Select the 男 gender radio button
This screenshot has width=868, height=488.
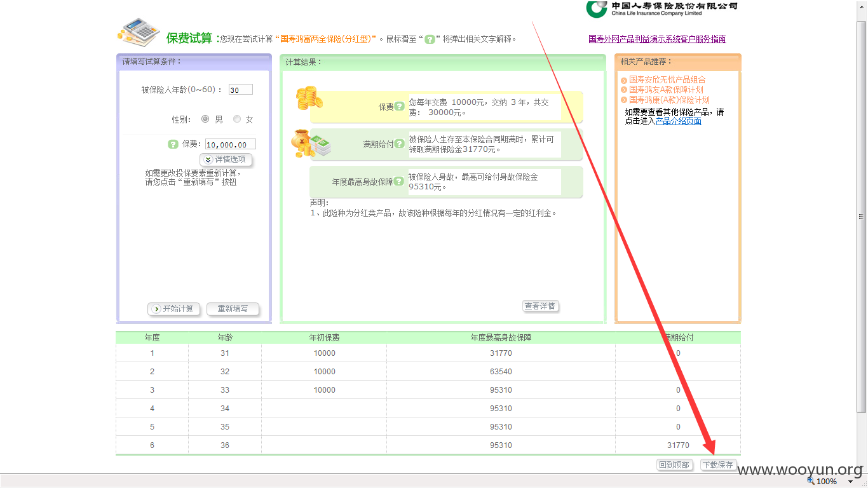point(205,119)
